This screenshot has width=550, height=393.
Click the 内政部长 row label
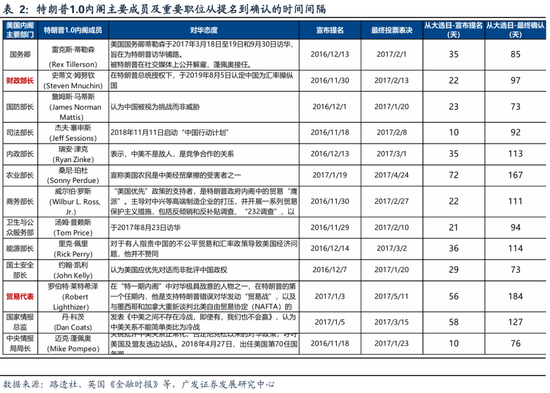20,154
